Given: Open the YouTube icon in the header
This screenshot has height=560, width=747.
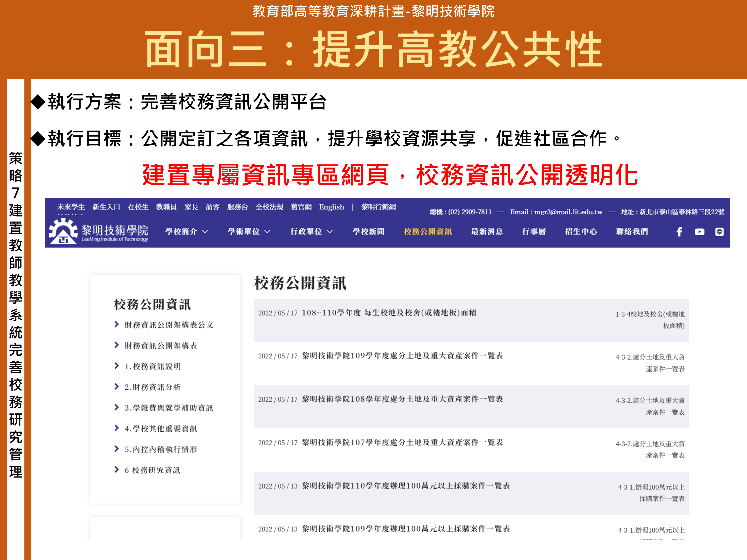Looking at the screenshot, I should pos(699,231).
